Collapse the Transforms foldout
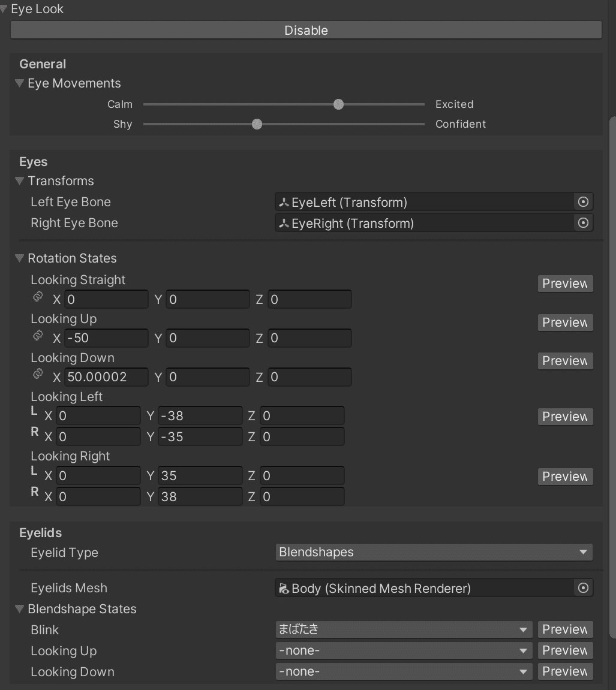The height and width of the screenshot is (690, 616). 19,181
